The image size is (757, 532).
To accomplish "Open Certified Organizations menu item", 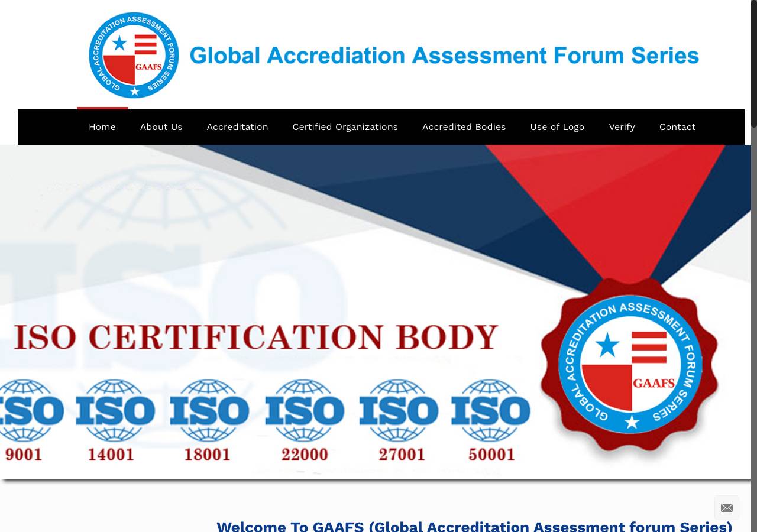I will (345, 127).
